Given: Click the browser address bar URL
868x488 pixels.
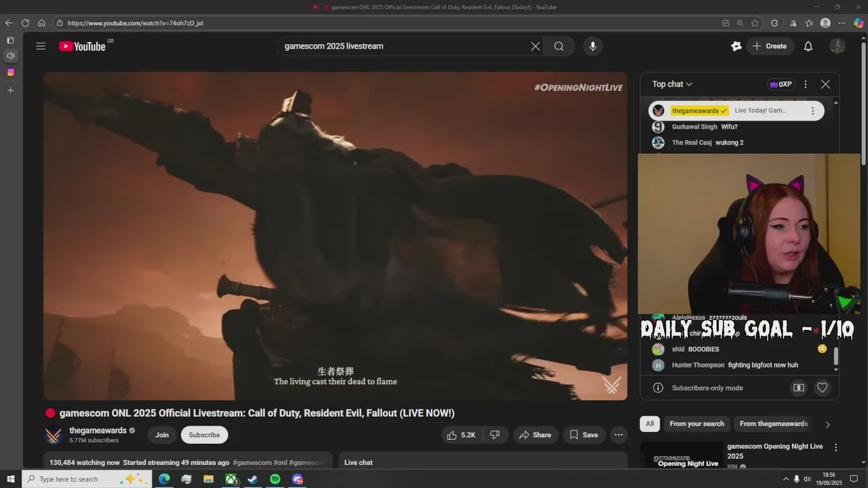Looking at the screenshot, I should point(135,23).
